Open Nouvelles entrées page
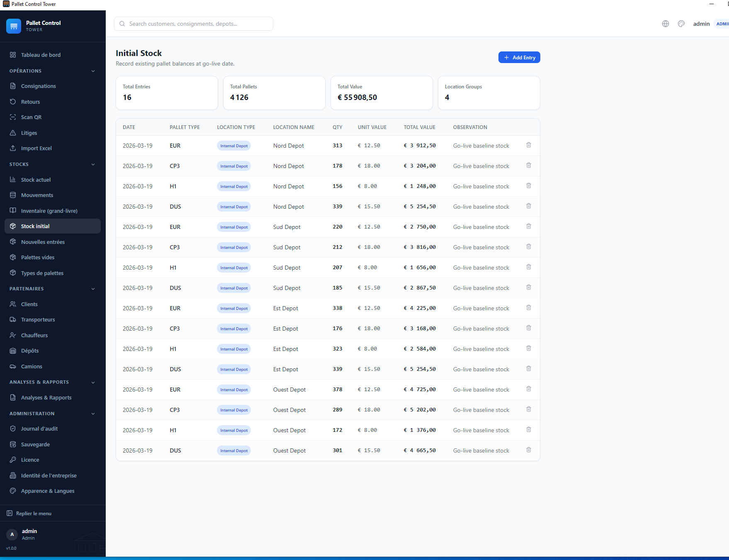729x560 pixels. [x=53, y=242]
